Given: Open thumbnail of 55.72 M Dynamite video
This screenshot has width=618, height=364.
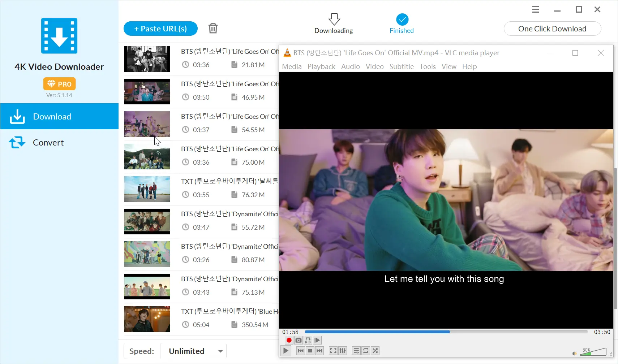Looking at the screenshot, I should 147,221.
